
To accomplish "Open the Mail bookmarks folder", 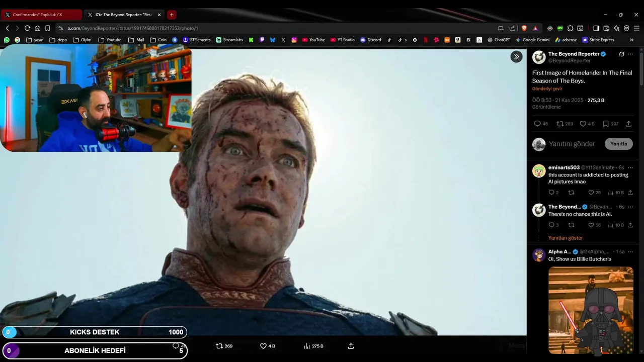I will [136, 40].
